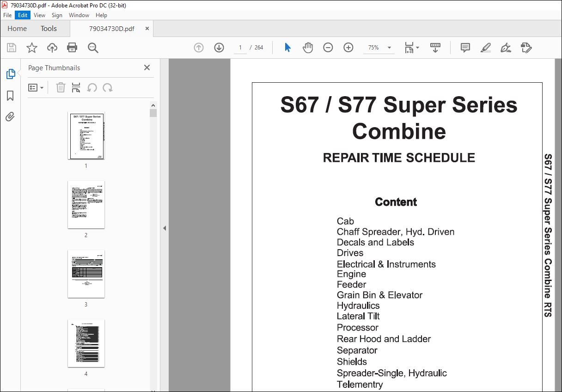Image resolution: width=562 pixels, height=392 pixels.
Task: Close the 79034730D.pdf tab
Action: pyautogui.click(x=147, y=29)
